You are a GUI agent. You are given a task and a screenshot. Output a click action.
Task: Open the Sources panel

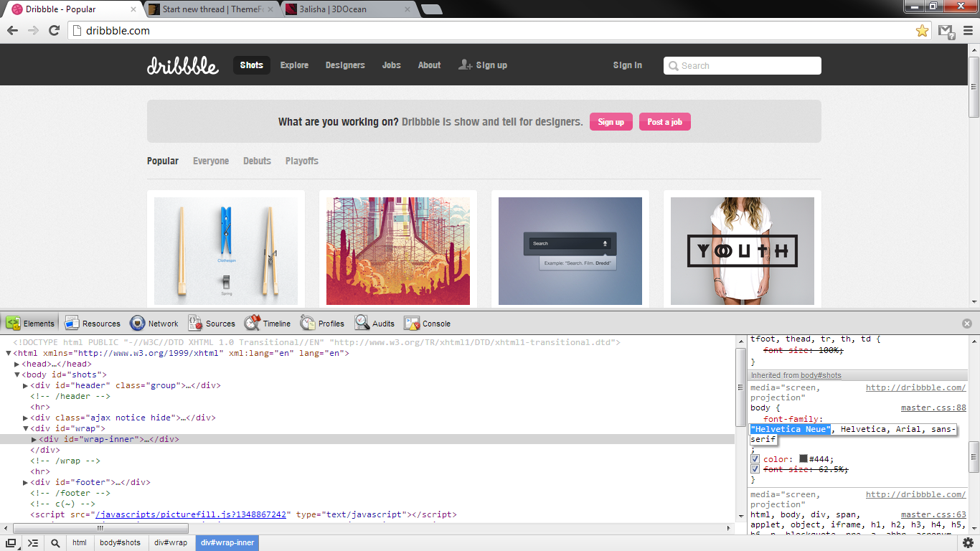coord(212,324)
